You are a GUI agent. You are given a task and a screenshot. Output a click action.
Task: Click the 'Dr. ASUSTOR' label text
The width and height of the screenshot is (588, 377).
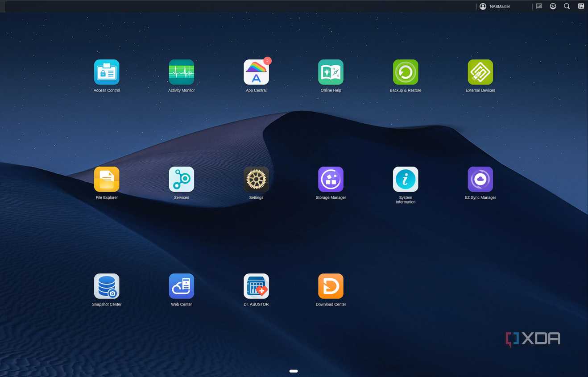(256, 305)
